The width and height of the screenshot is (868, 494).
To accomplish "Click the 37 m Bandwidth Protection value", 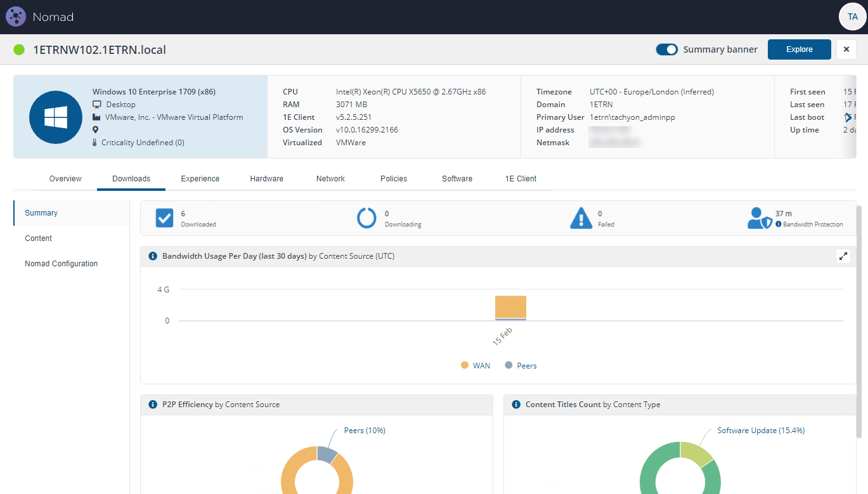I will tap(784, 214).
